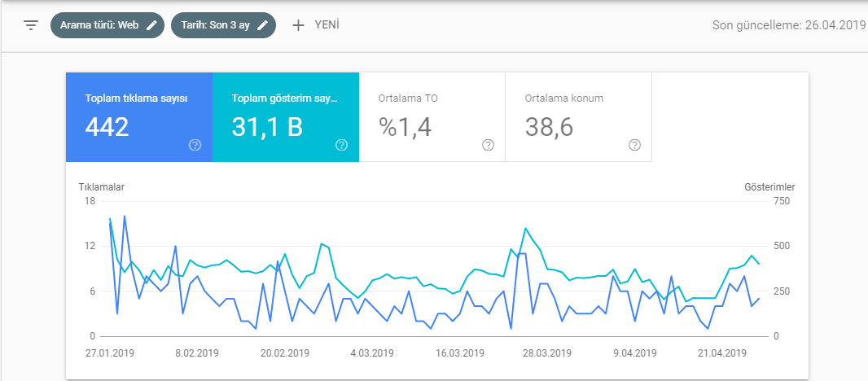Enable the Ortalama konum metric card
The image size is (868, 381).
(578, 117)
